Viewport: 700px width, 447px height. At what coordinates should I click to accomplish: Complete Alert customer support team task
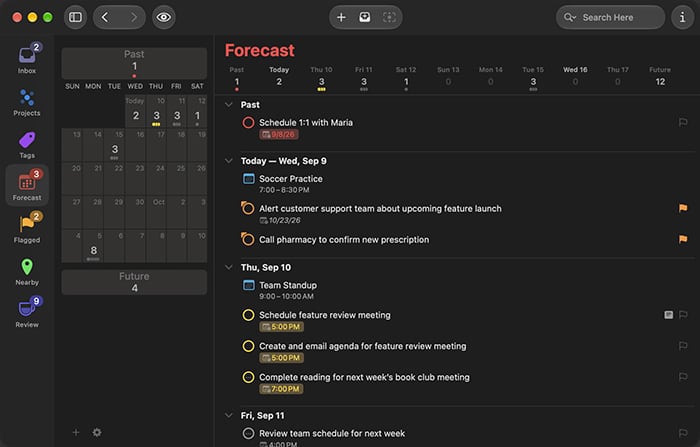coord(248,209)
